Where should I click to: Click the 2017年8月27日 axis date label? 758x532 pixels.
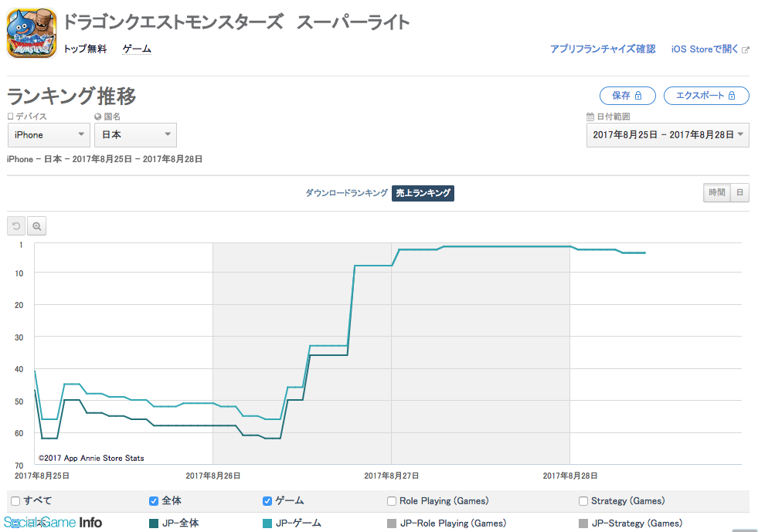pos(391,476)
